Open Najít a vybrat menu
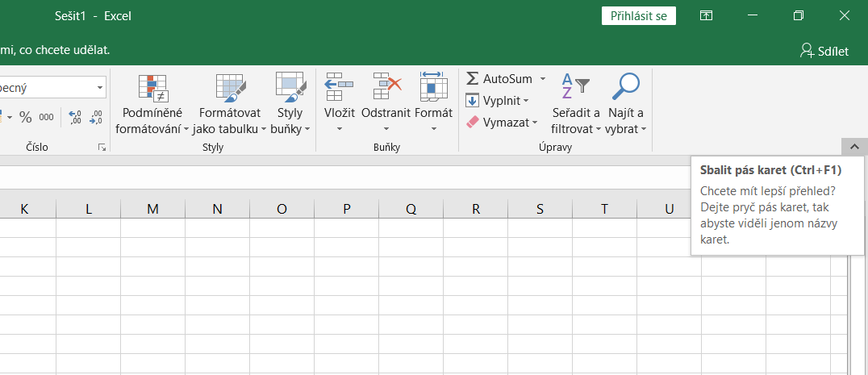 point(625,104)
